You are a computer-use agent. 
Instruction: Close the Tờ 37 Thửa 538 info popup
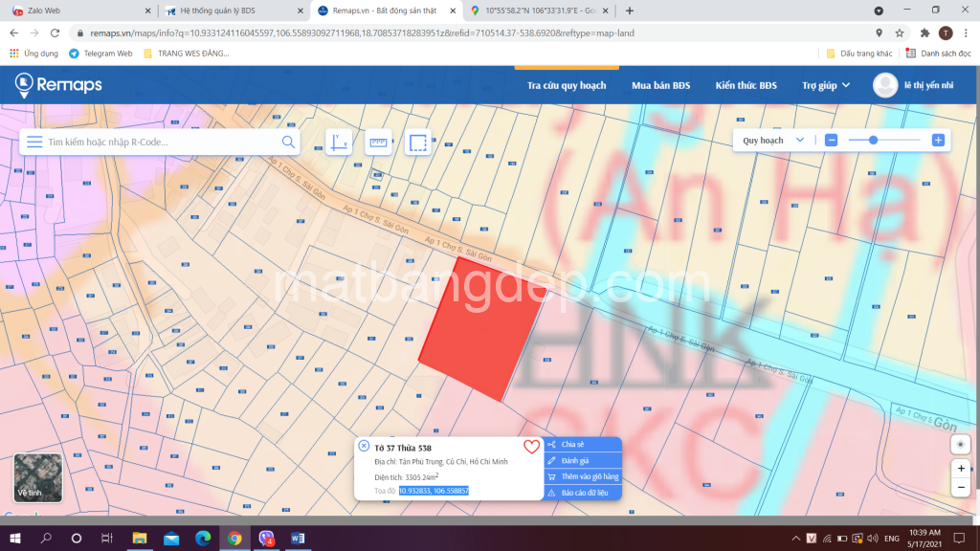click(x=364, y=446)
